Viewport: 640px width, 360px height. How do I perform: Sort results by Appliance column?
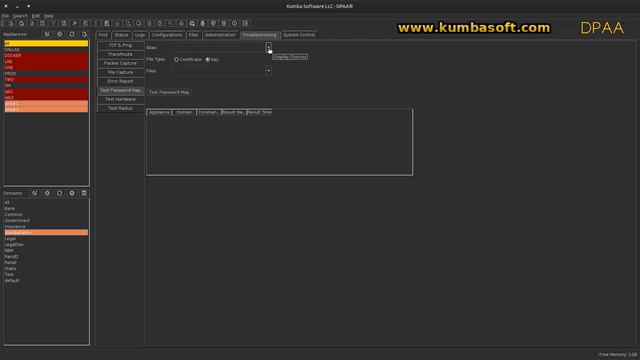tap(159, 112)
